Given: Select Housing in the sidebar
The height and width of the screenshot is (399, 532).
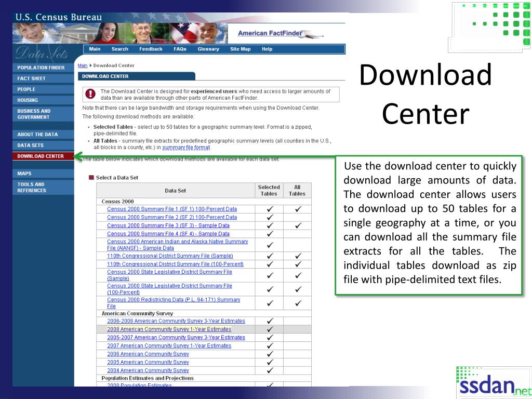Looking at the screenshot, I should tap(44, 100).
